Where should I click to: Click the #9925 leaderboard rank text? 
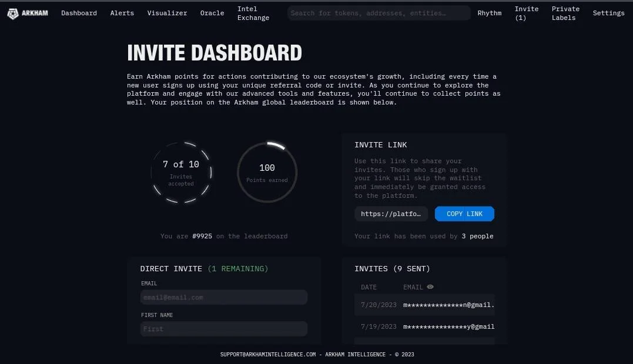202,236
